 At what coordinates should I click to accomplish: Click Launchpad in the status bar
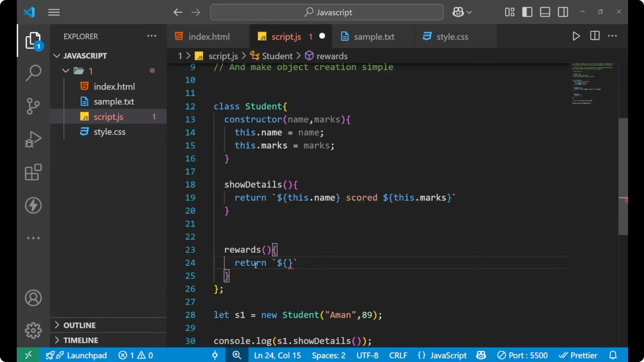pyautogui.click(x=87, y=355)
